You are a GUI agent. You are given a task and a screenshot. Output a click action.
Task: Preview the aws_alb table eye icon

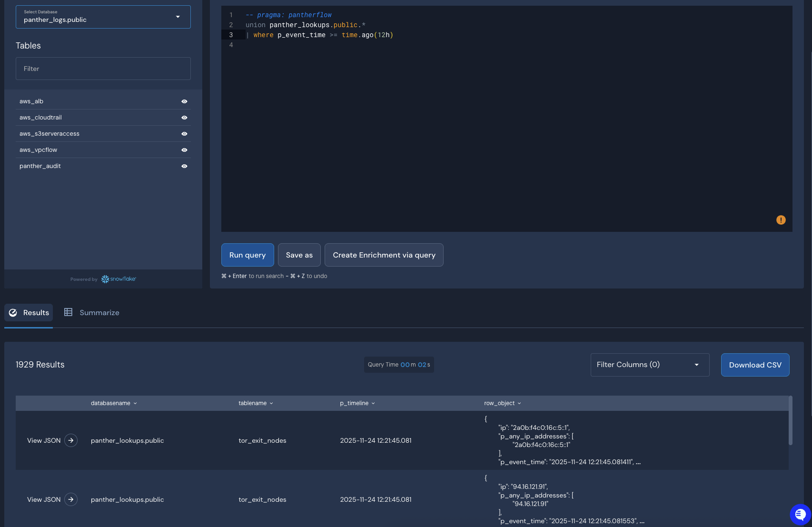point(184,101)
